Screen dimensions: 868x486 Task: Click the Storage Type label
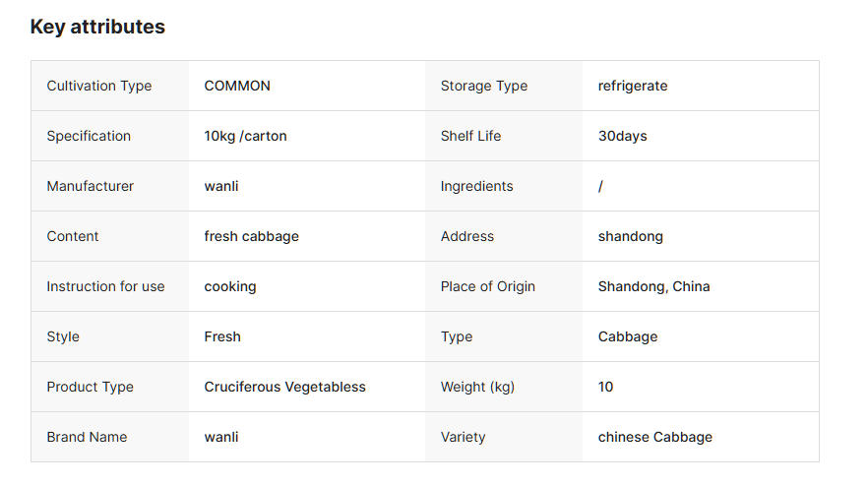(x=484, y=86)
